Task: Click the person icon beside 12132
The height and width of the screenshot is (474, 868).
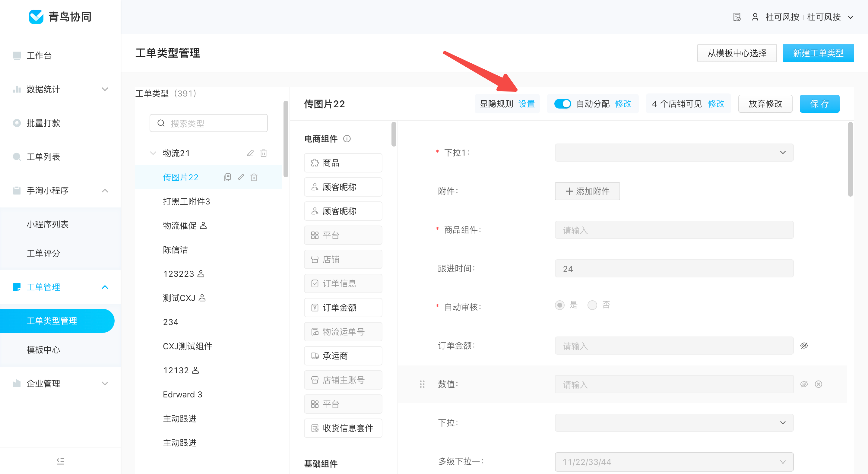Action: click(x=195, y=370)
